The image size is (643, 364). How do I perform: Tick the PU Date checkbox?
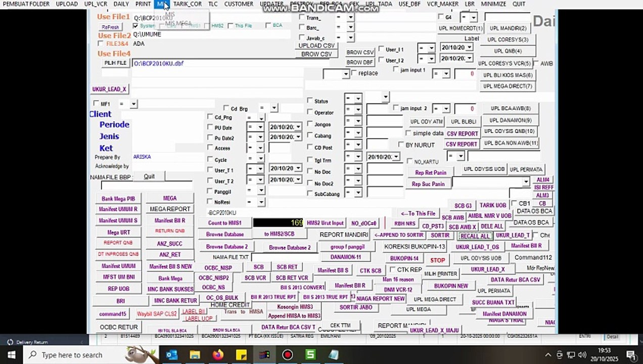(x=210, y=127)
